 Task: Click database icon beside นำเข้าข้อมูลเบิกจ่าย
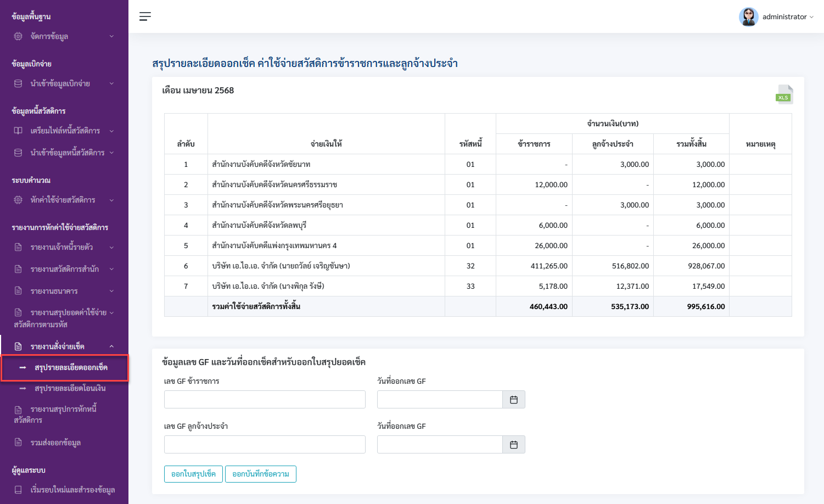[18, 83]
